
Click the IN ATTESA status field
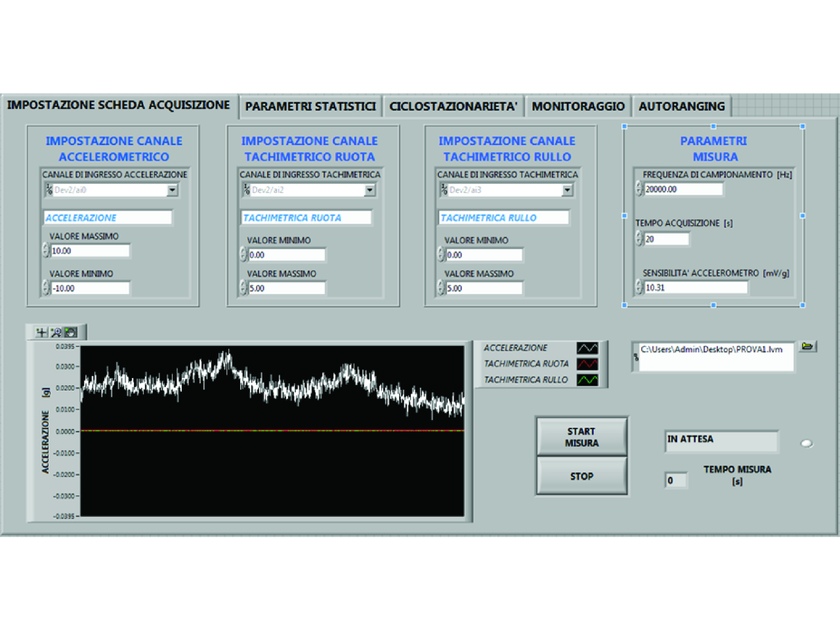click(721, 441)
